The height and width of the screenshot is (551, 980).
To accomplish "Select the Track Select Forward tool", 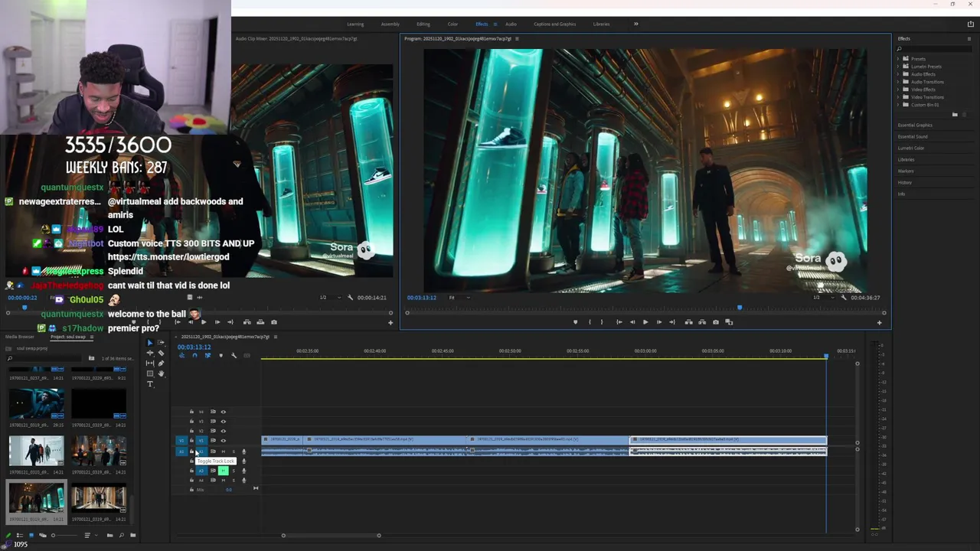I will (x=161, y=342).
